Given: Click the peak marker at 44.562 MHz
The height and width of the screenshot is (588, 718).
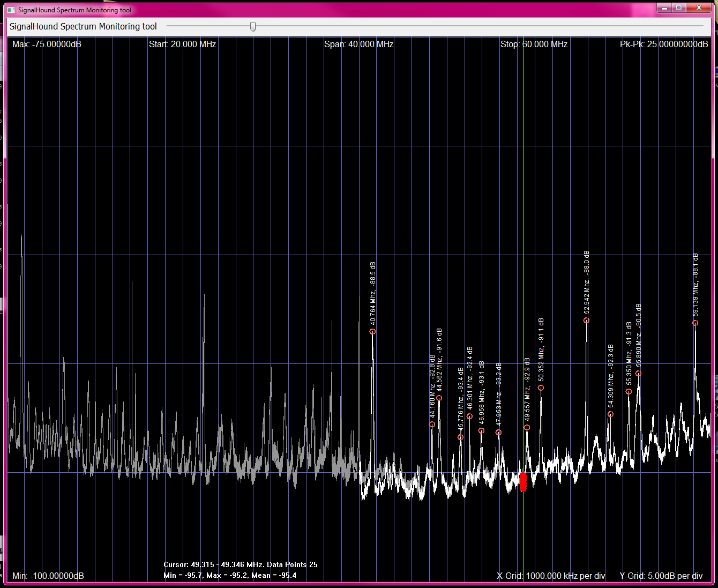Looking at the screenshot, I should [439, 398].
